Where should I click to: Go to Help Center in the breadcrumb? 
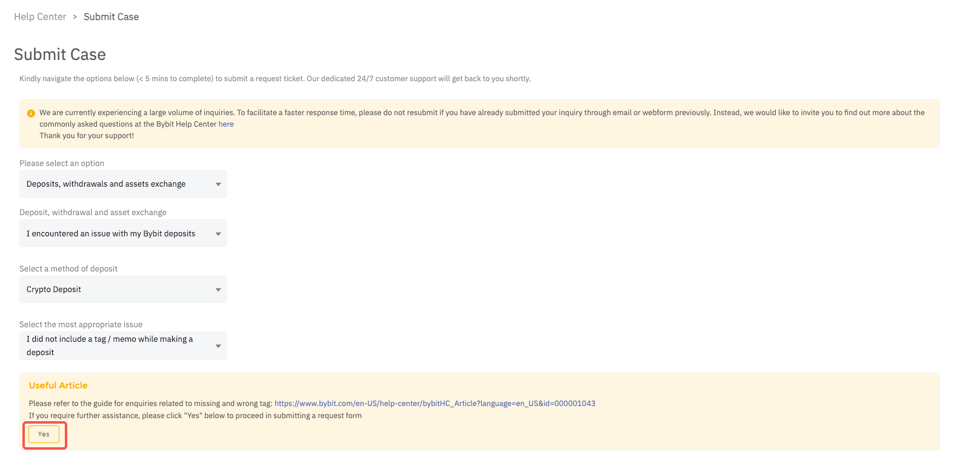[40, 17]
